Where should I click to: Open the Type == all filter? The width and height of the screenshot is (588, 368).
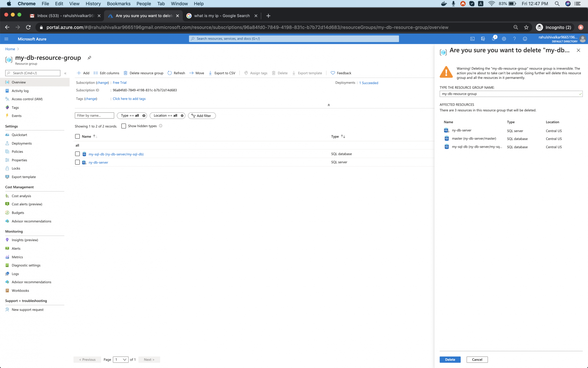[x=130, y=116]
